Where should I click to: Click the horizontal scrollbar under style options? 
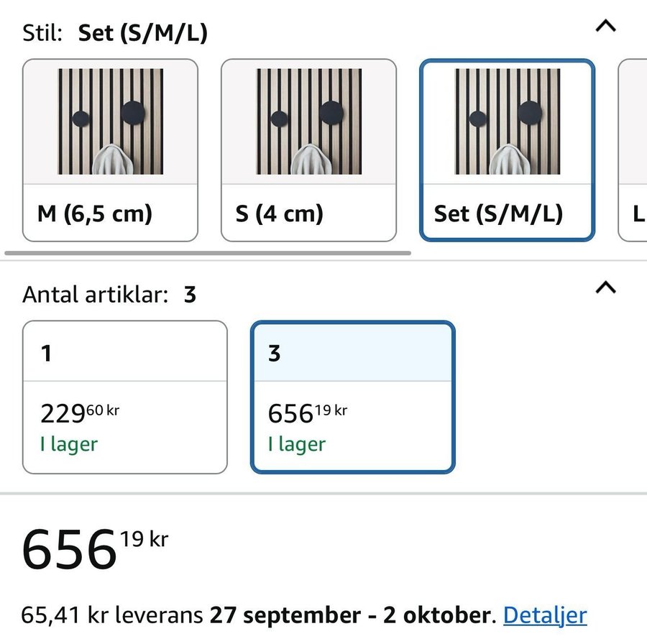point(208,253)
